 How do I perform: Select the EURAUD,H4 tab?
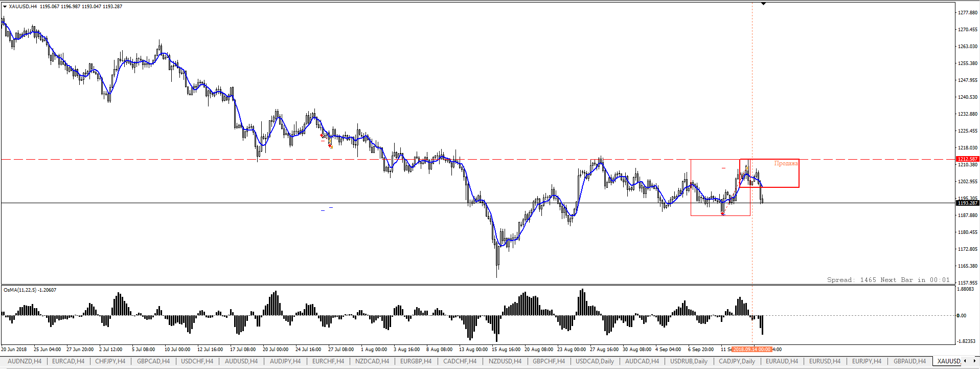click(x=782, y=361)
